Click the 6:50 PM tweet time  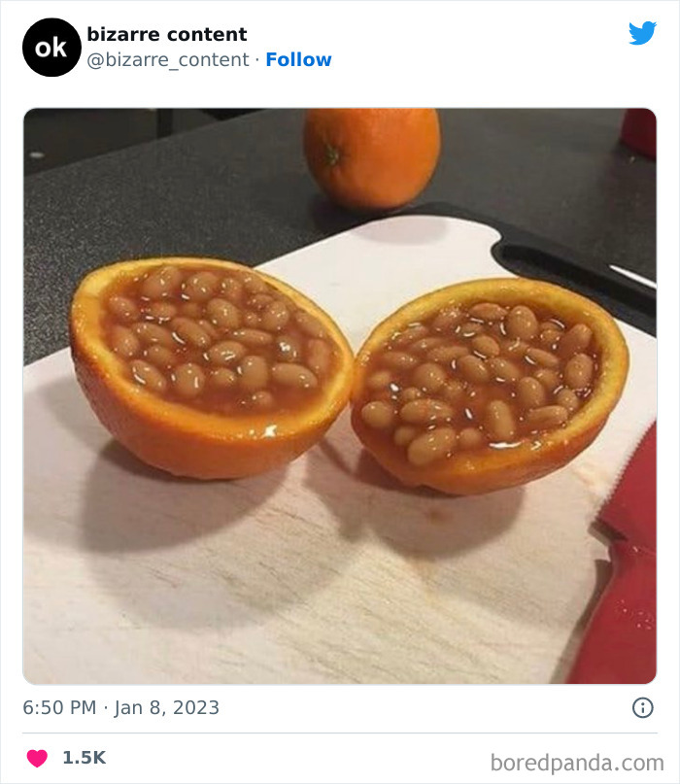pyautogui.click(x=58, y=707)
